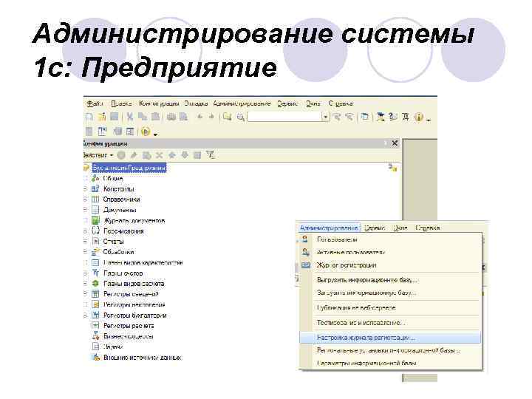Close the Конфигурация panel with X
The image size is (532, 399).
click(x=395, y=143)
